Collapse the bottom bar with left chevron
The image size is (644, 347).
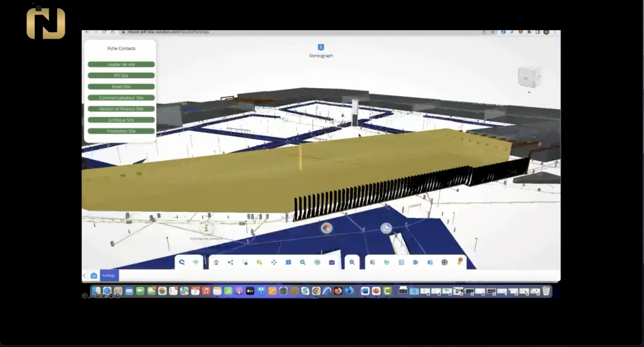coord(84,276)
